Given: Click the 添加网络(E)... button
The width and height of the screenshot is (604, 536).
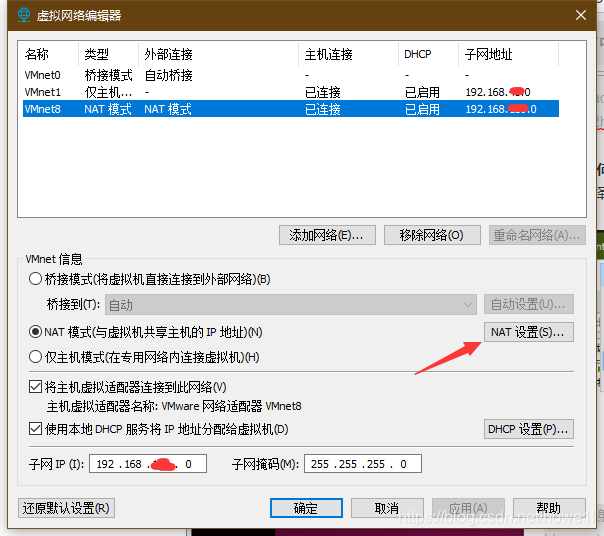Looking at the screenshot, I should (x=327, y=235).
